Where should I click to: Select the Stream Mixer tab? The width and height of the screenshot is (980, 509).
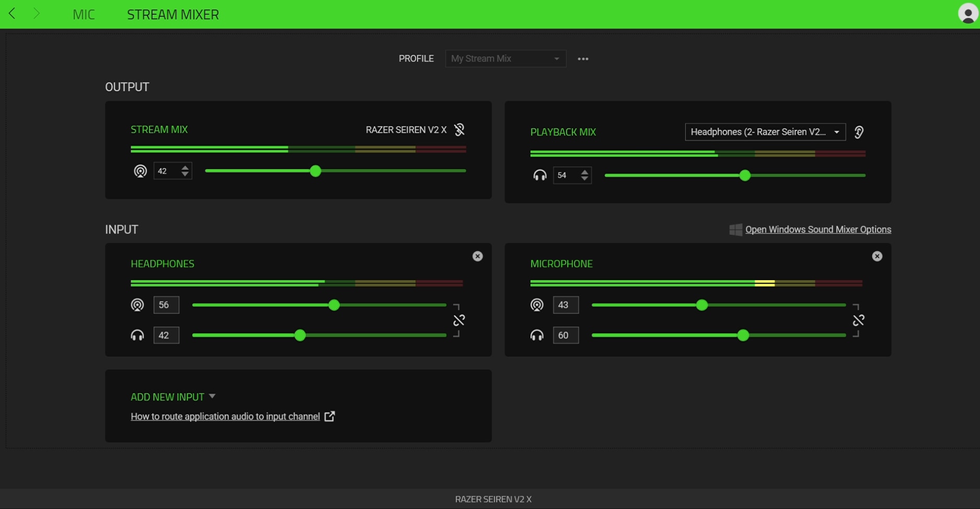click(172, 15)
